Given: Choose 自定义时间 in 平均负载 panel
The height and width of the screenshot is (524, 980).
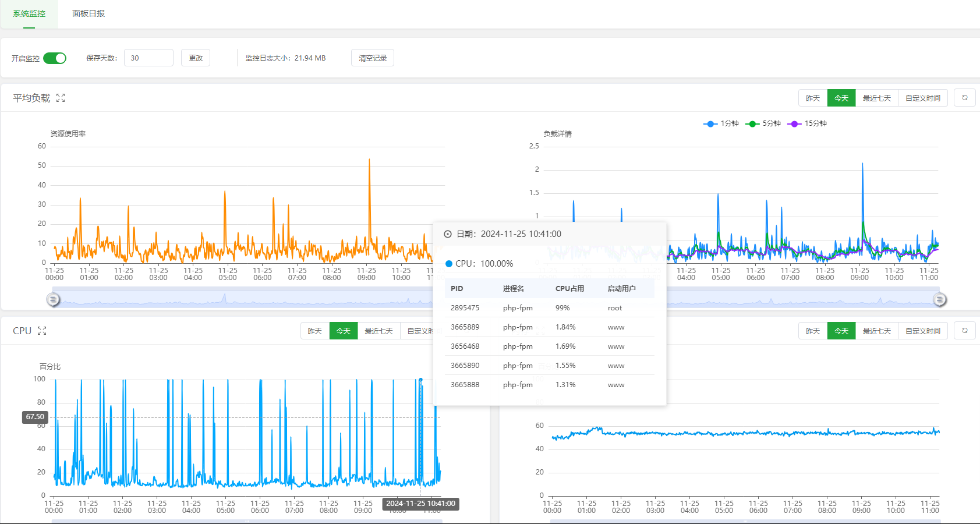Looking at the screenshot, I should pos(923,98).
